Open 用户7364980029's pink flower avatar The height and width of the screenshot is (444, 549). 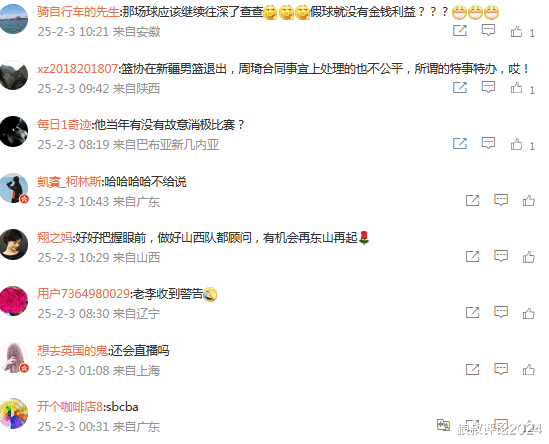[x=14, y=300]
